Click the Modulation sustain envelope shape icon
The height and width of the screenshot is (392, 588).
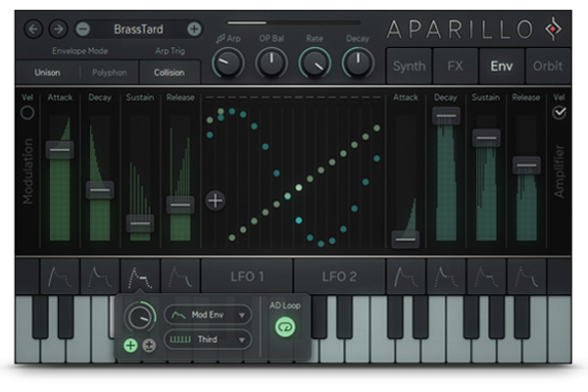(140, 276)
